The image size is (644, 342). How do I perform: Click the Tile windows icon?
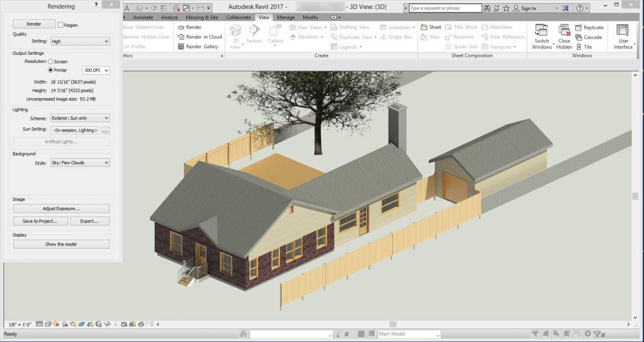pyautogui.click(x=579, y=47)
